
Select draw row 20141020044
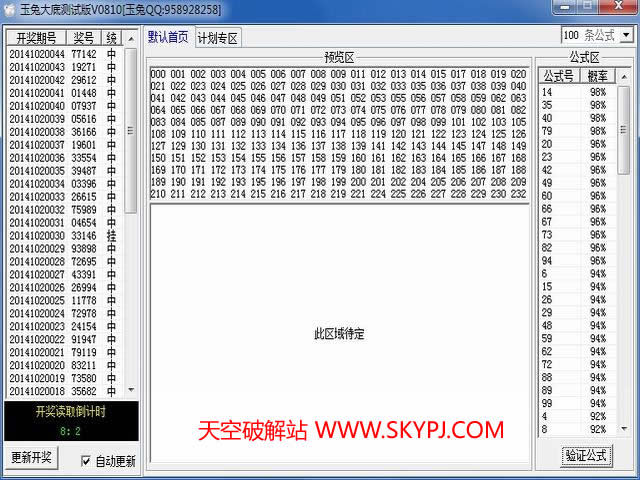(36, 54)
